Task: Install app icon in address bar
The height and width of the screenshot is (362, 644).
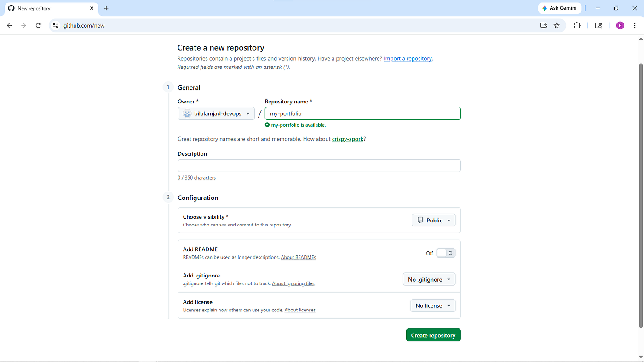Action: (x=544, y=26)
